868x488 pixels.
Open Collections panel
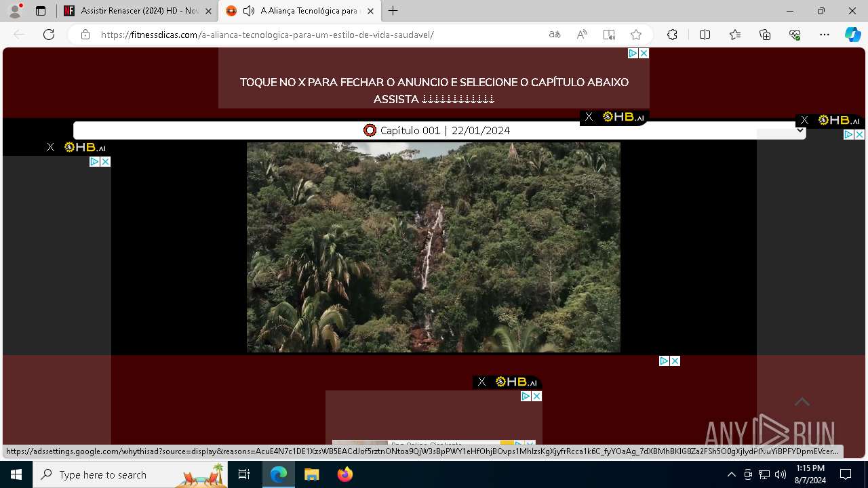765,35
